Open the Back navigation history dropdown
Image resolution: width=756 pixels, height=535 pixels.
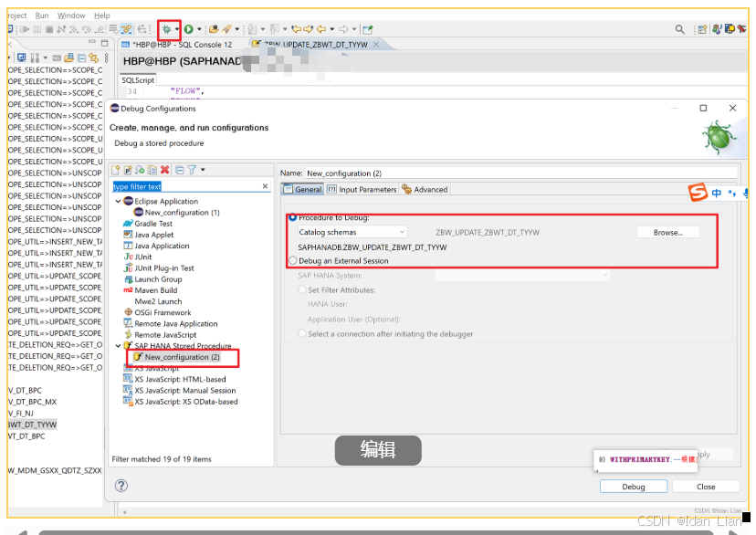click(x=332, y=29)
